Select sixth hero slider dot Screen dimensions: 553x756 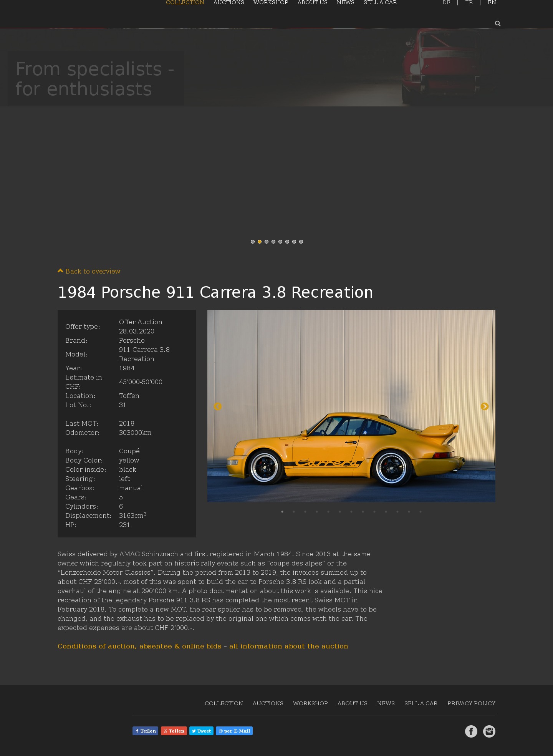tap(287, 242)
